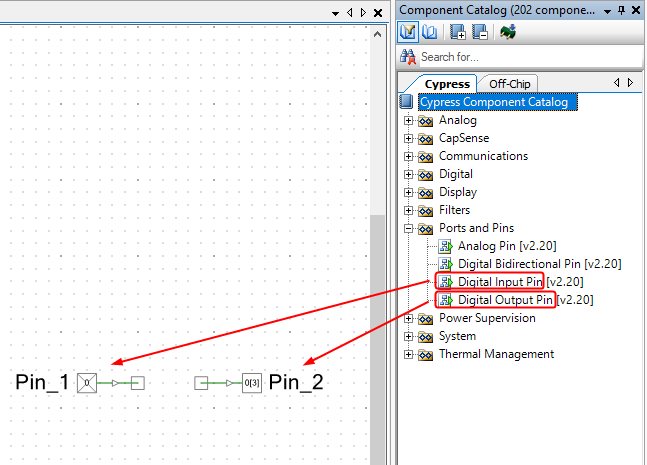Expand the Communications category
Image resolution: width=647 pixels, height=465 pixels.
click(408, 157)
